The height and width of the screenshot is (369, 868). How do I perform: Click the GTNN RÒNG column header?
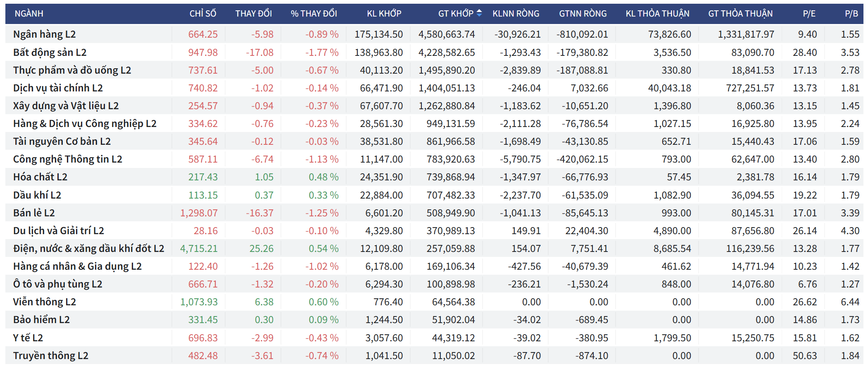[x=583, y=14]
